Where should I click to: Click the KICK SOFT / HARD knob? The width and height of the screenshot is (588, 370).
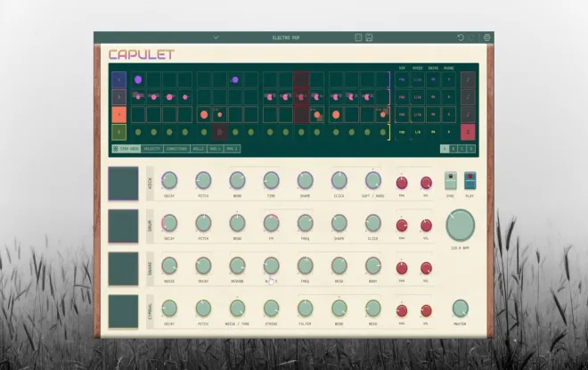coord(373,180)
